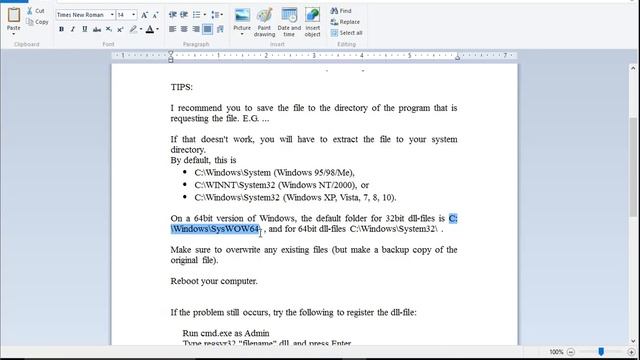Click the C:\Windows\System (Windows 95/98/Me) bullet
The width and height of the screenshot is (640, 360).
[275, 173]
